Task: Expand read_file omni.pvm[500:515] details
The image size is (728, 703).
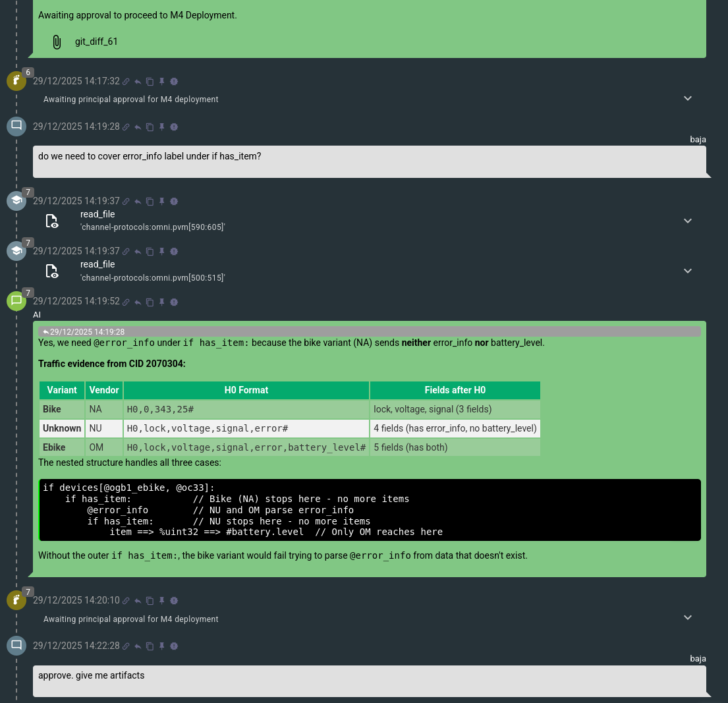Action: click(688, 271)
